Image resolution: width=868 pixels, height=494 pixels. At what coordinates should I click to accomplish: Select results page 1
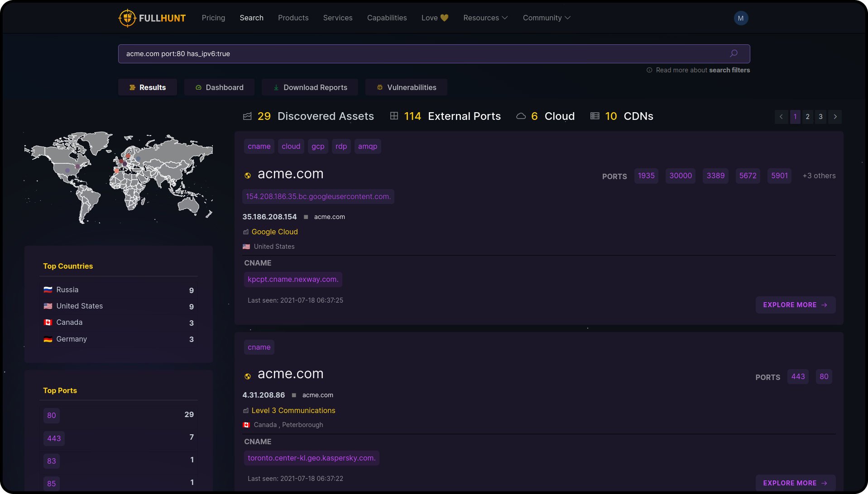point(795,117)
